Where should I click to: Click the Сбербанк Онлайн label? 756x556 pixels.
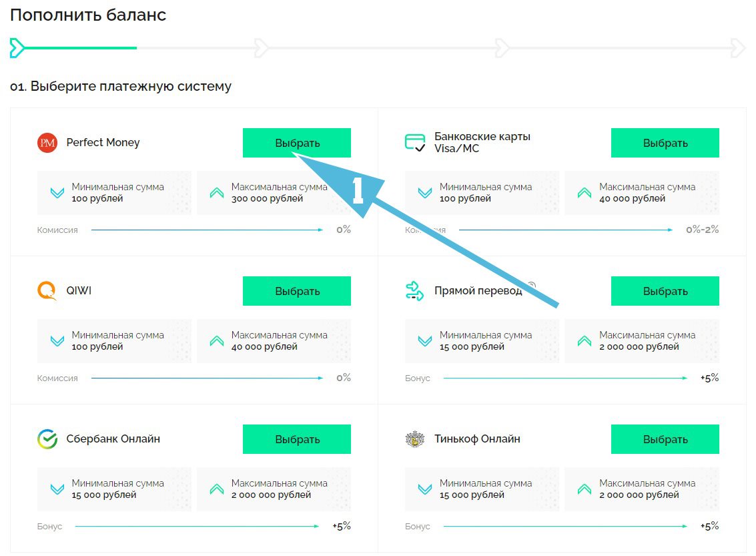click(113, 439)
